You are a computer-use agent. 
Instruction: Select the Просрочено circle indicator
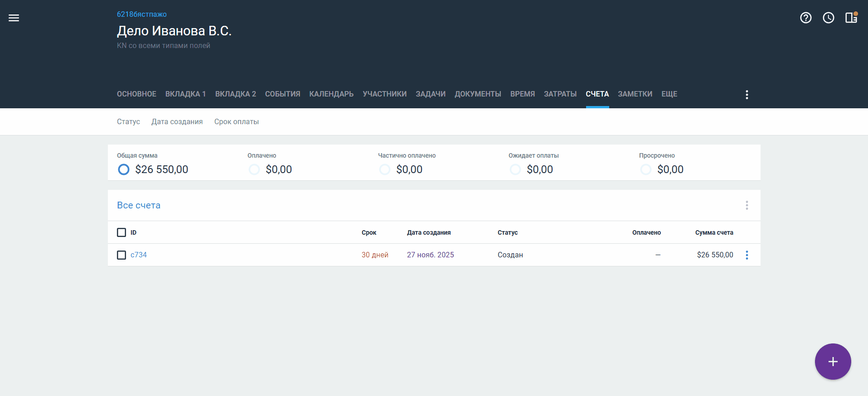646,169
